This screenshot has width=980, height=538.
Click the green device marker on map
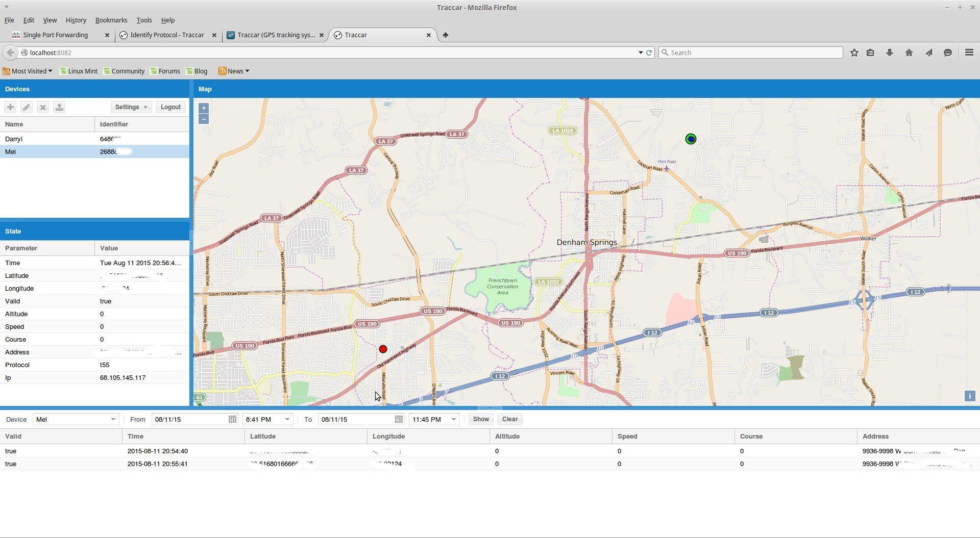coord(691,139)
